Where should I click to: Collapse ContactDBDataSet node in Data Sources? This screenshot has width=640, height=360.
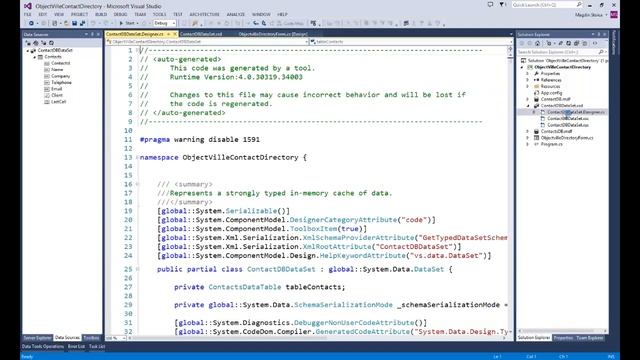coord(28,51)
